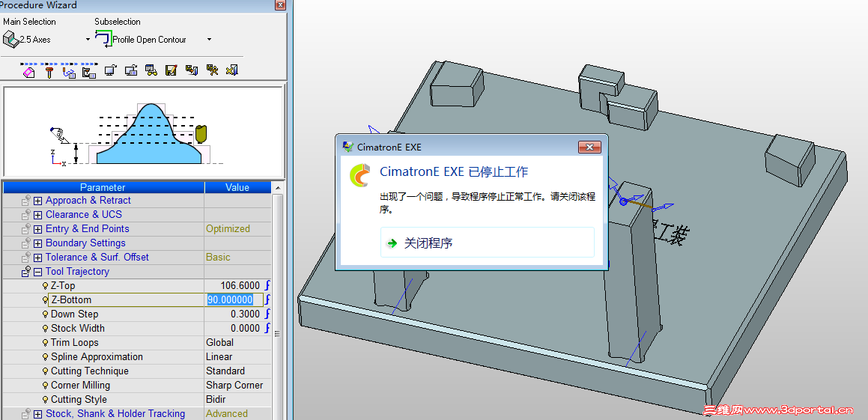Image resolution: width=868 pixels, height=420 pixels.
Task: Click the geometry (pink contour) step icon
Action: point(28,71)
